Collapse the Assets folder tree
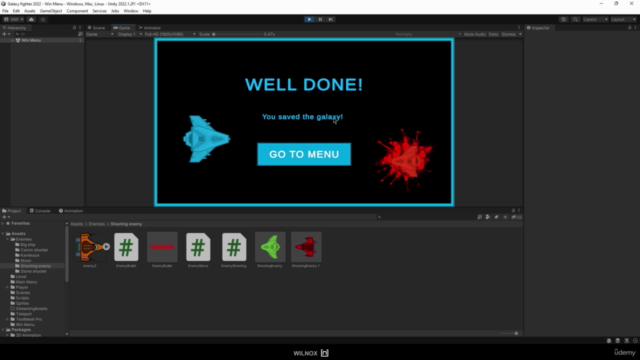 (x=3, y=234)
